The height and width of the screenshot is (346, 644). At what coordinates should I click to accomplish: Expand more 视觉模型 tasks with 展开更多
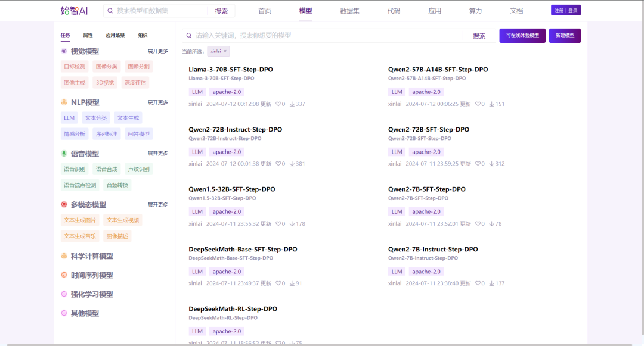coord(157,51)
